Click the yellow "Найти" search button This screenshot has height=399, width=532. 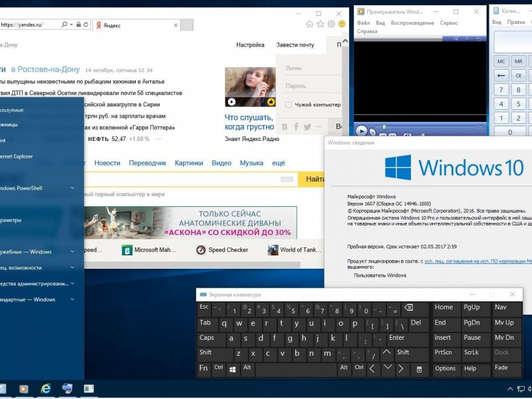click(x=311, y=179)
